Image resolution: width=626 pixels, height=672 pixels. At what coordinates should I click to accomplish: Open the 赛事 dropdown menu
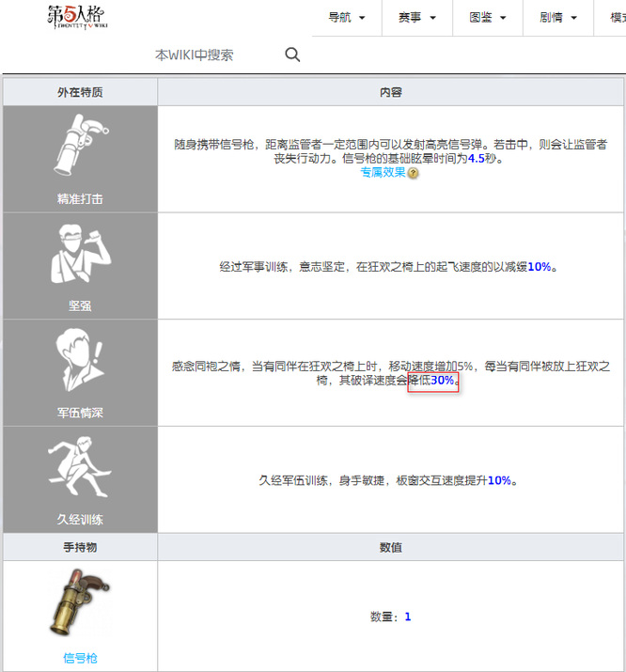pyautogui.click(x=417, y=18)
